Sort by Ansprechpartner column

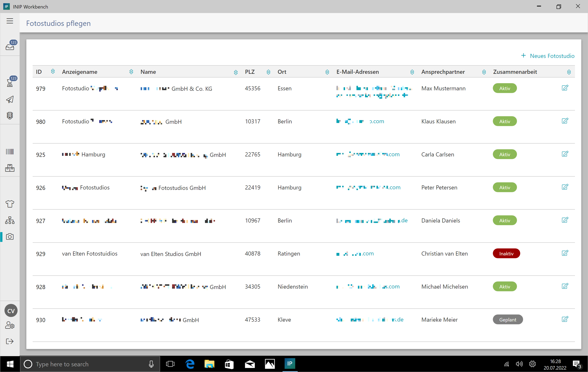click(484, 72)
